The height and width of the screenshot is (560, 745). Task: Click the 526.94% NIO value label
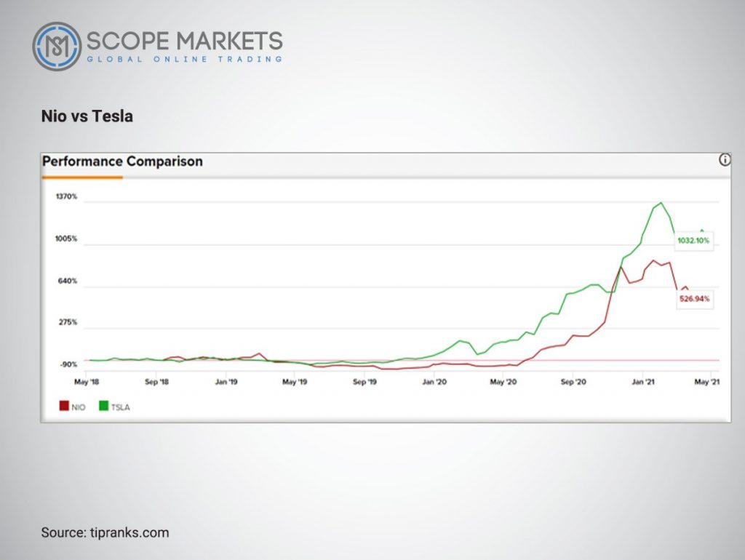[694, 299]
